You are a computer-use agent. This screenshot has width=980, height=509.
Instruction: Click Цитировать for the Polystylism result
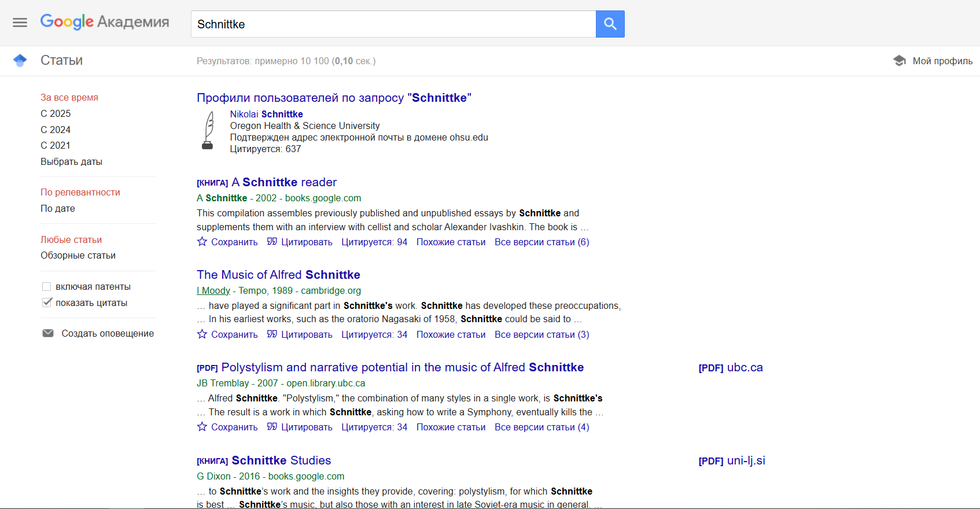tap(307, 427)
